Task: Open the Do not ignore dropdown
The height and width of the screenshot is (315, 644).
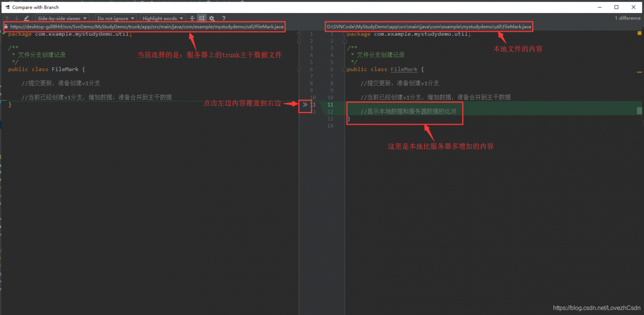Action: click(x=116, y=18)
